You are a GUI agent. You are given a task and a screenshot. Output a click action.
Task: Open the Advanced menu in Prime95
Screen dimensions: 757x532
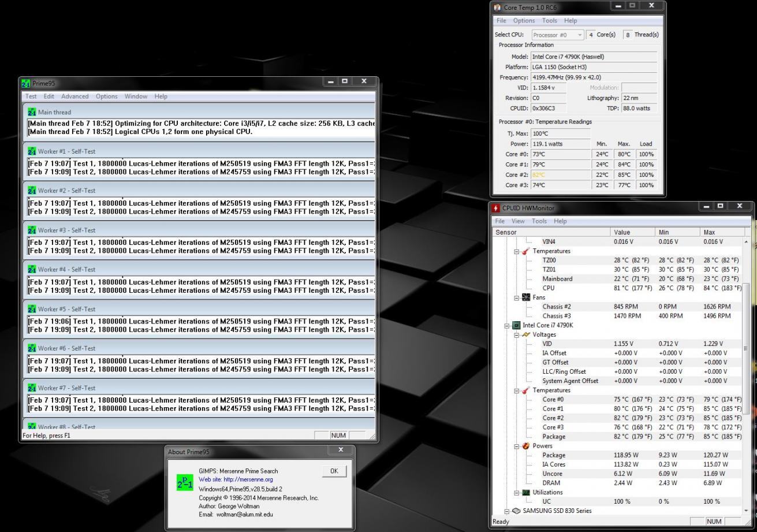coord(75,96)
